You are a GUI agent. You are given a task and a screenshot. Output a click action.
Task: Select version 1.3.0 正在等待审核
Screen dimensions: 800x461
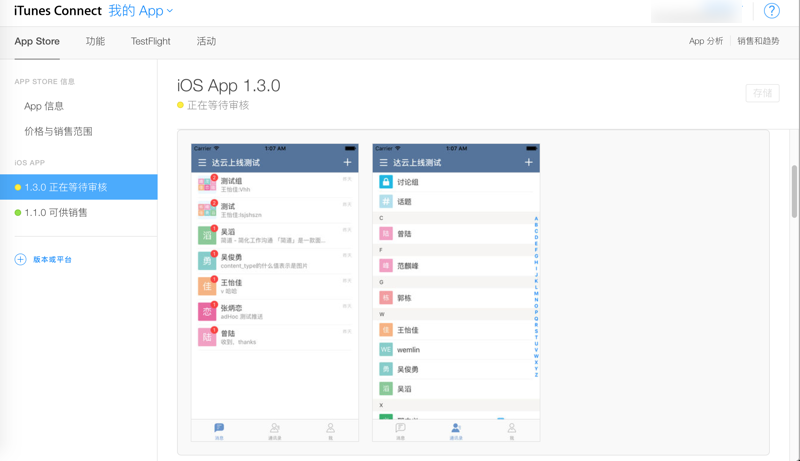pyautogui.click(x=79, y=187)
